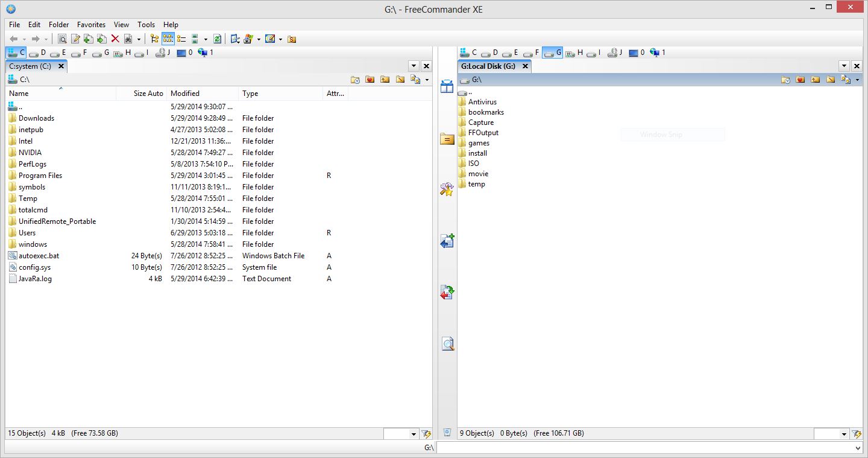Select drive D in left panel drive bar

coord(38,52)
